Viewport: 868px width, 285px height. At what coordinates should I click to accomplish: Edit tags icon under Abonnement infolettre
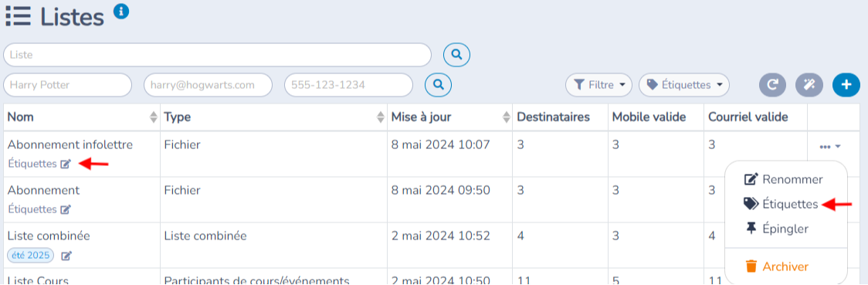tap(66, 164)
